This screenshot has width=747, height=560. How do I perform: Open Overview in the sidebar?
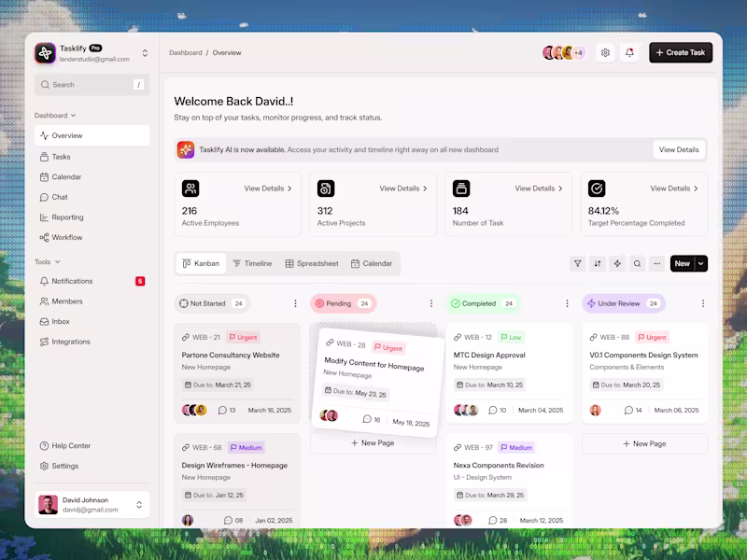coord(92,135)
